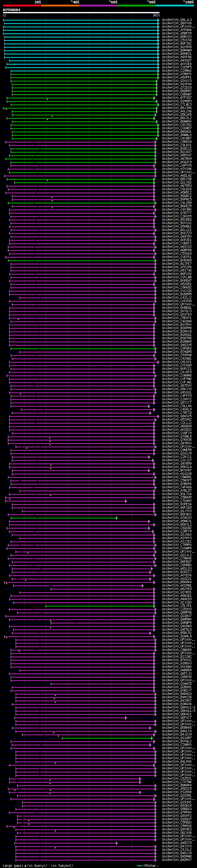
Task: Click the UniRef100_Q897D0 label
Action: pyautogui.click(x=176, y=236)
